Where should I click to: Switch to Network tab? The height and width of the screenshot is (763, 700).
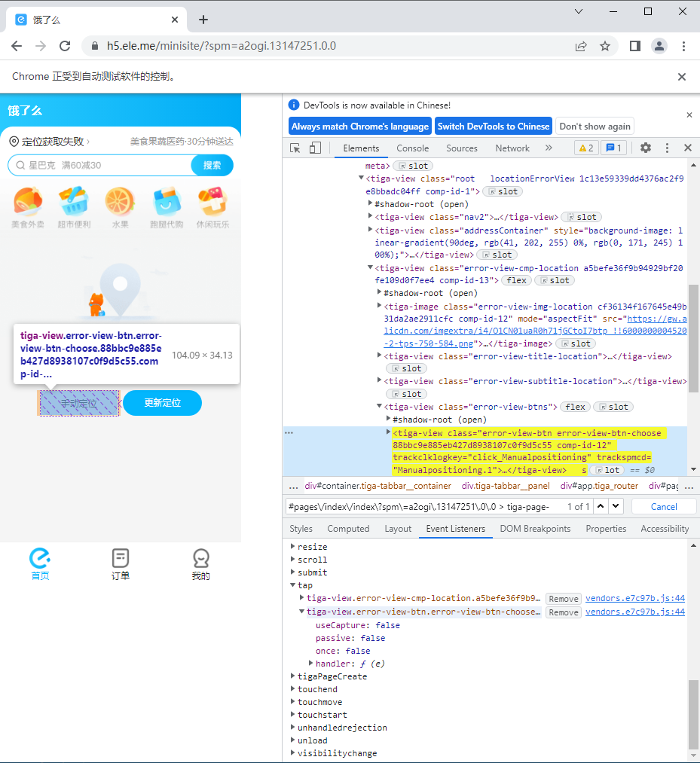click(512, 148)
